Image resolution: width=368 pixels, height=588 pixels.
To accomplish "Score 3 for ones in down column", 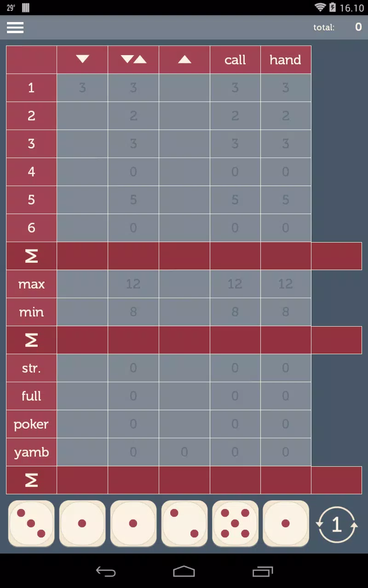I will pyautogui.click(x=82, y=88).
